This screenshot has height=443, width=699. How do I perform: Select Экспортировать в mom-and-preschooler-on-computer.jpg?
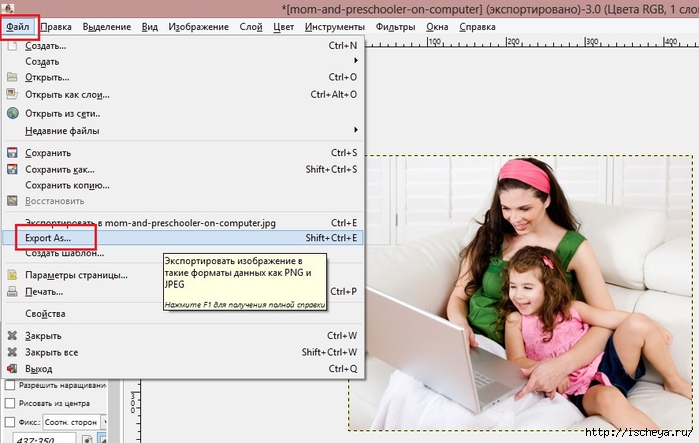pos(183,222)
